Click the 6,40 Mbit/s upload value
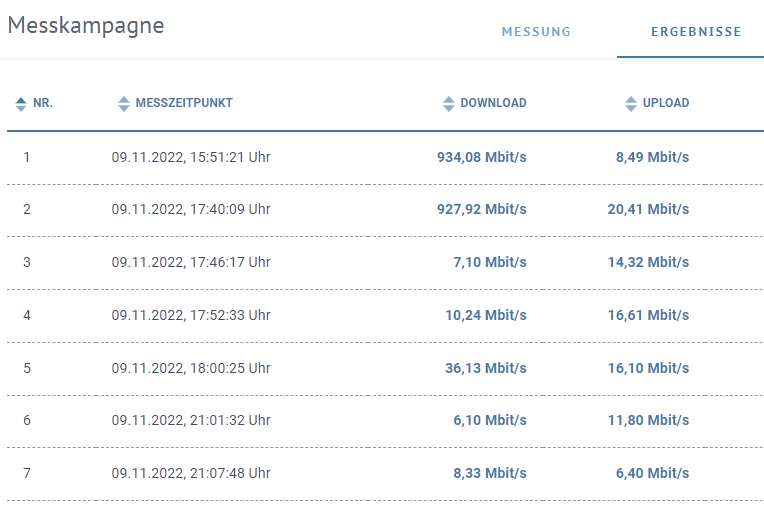Image resolution: width=764 pixels, height=517 pixels. [x=652, y=473]
